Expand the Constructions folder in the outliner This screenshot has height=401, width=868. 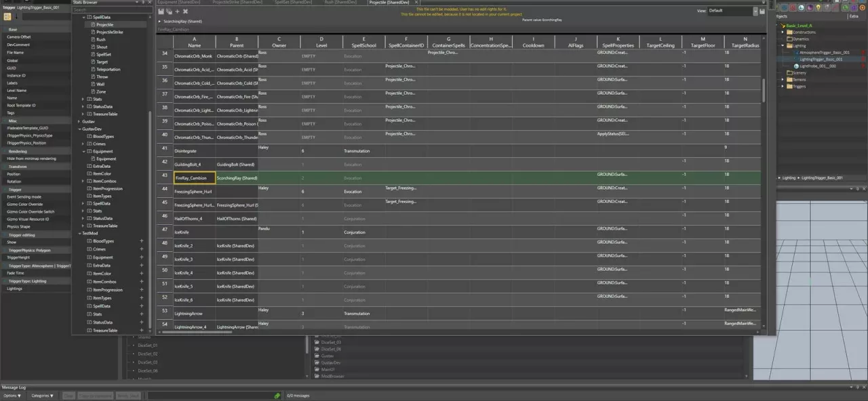pos(782,32)
